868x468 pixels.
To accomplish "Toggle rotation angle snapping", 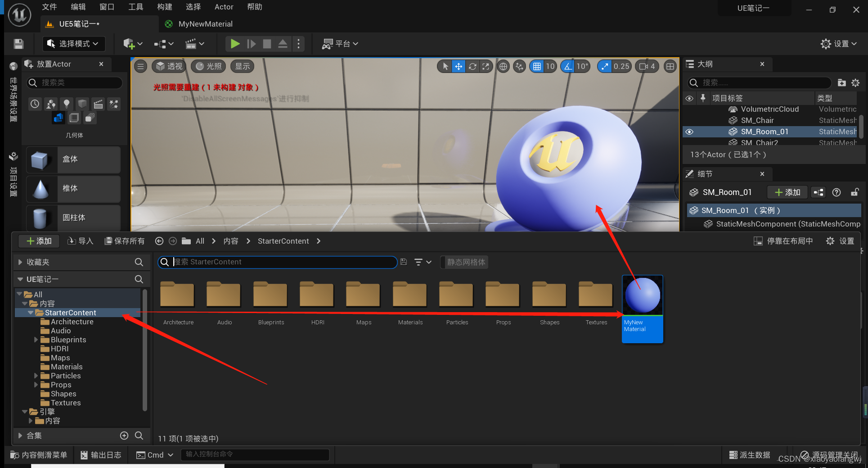I will point(568,67).
